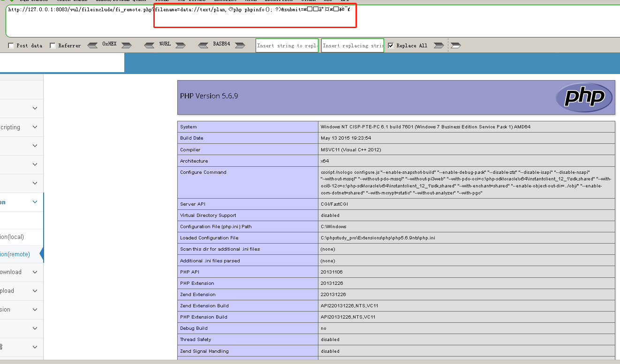Click inside the HackBar URL text box
The width and height of the screenshot is (620, 364).
[x=313, y=21]
